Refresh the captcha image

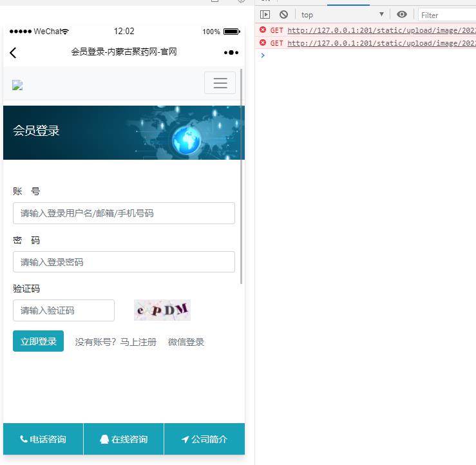162,310
